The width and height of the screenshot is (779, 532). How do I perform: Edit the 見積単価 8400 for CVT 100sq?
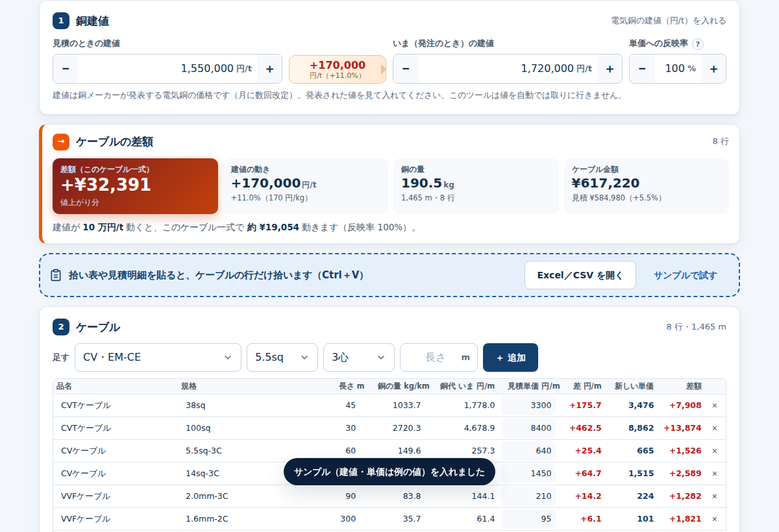(x=528, y=428)
